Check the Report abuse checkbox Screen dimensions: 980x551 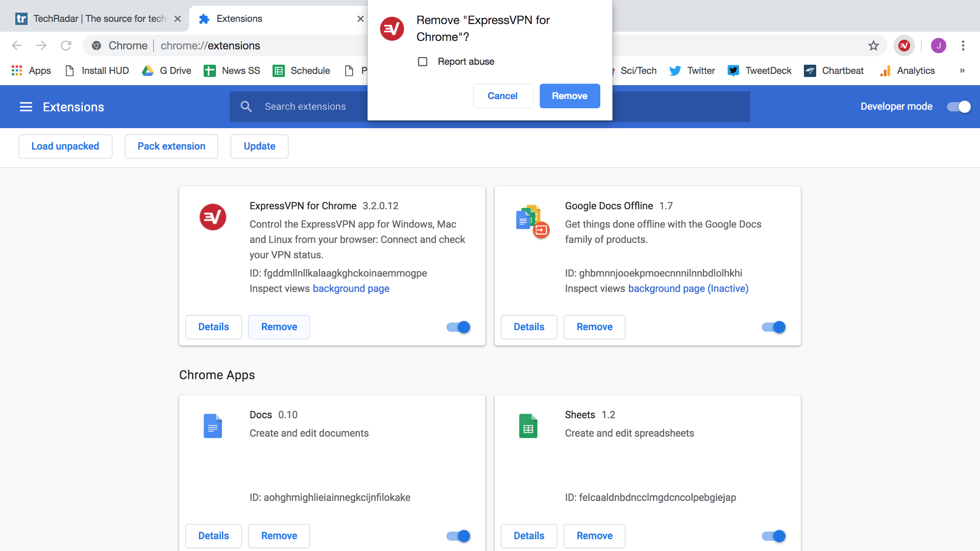point(423,62)
